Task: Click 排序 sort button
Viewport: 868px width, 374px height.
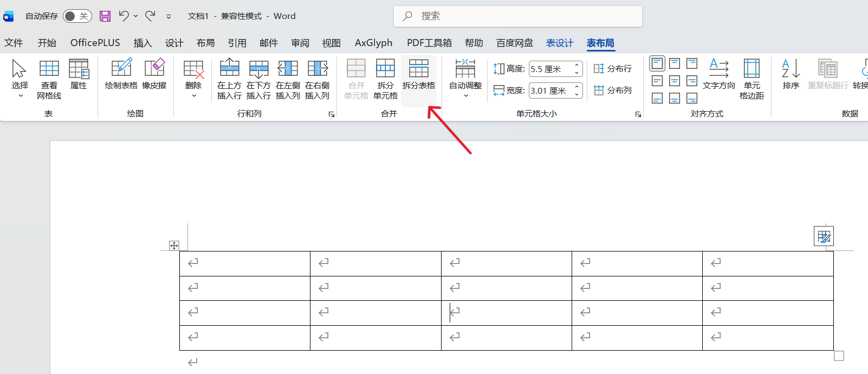Action: [791, 74]
